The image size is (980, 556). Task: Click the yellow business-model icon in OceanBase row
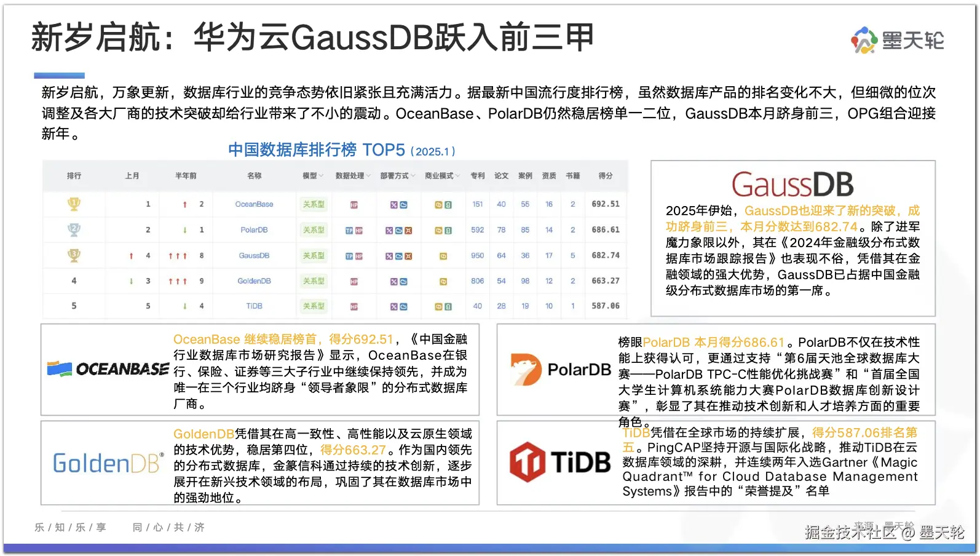tap(438, 205)
